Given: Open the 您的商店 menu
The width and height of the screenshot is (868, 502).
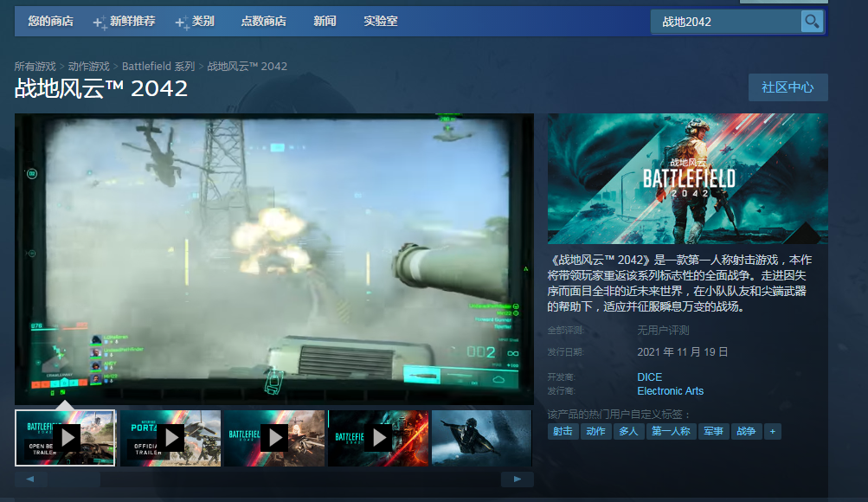Looking at the screenshot, I should [x=50, y=21].
